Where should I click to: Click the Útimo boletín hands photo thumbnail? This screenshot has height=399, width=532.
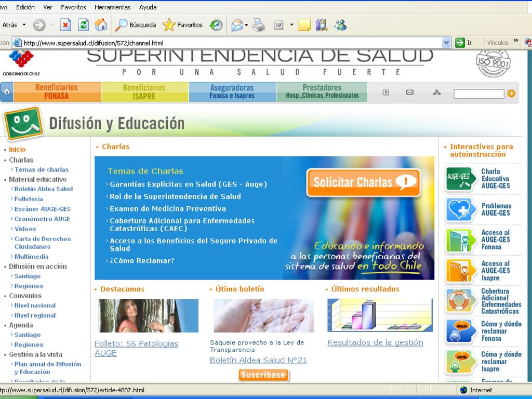point(263,315)
